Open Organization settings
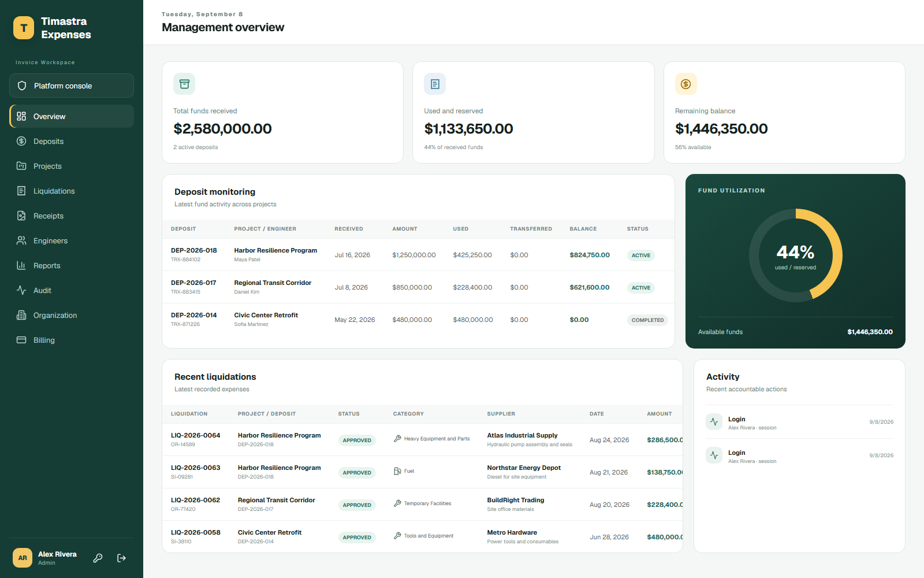Screen dimensions: 924x578 click(x=72, y=315)
